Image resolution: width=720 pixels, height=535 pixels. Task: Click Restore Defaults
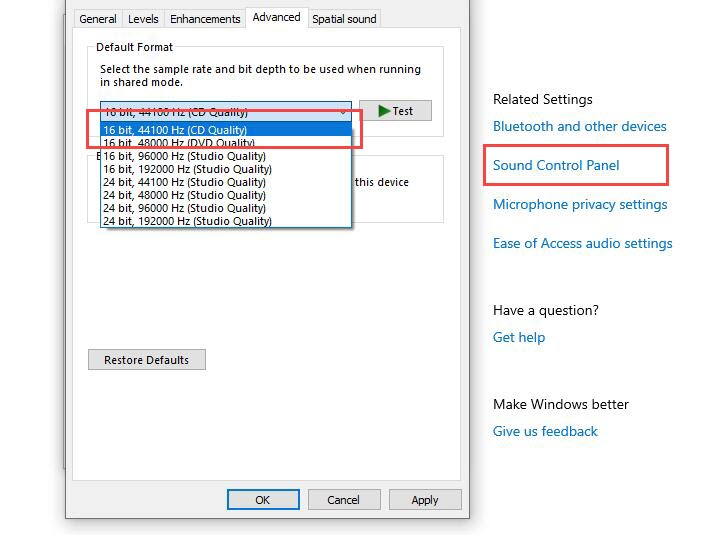tap(147, 360)
